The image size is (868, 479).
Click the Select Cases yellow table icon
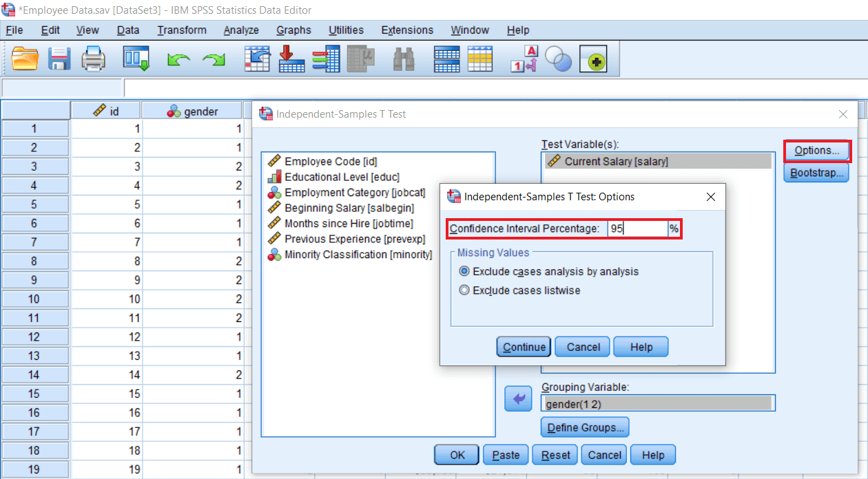point(480,59)
